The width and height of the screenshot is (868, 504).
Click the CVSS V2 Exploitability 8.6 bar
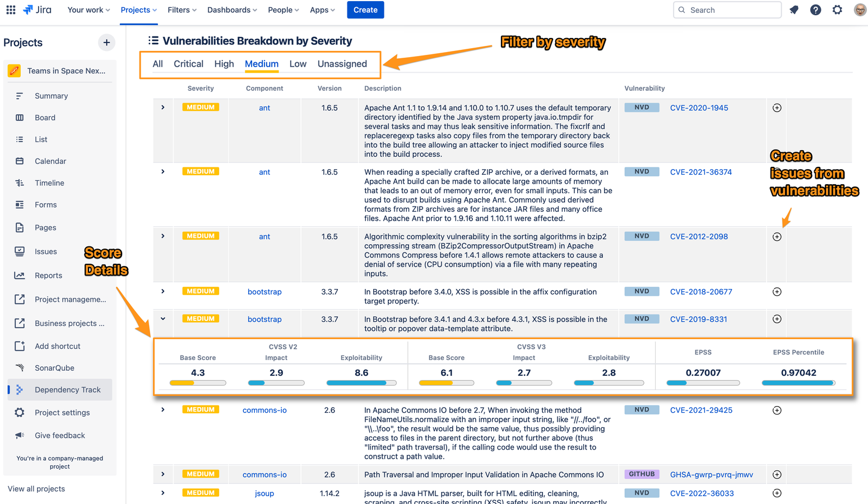[x=361, y=383]
